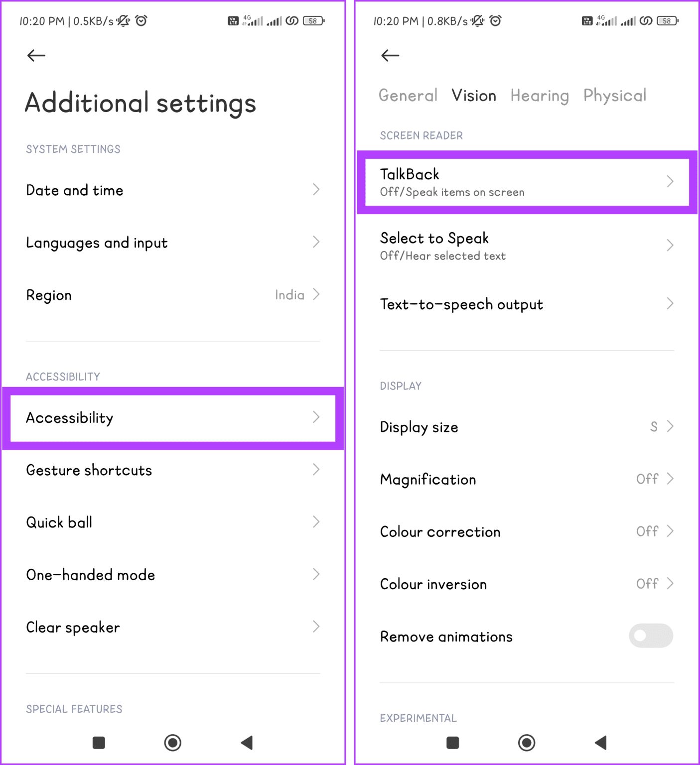Tap the back arrow on the accessibility screen
Viewport: 700px width, 765px height.
390,56
